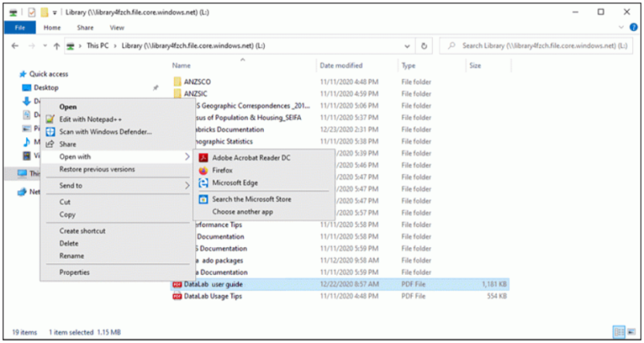644x343 pixels.
Task: Click the Back navigation arrow
Action: pos(15,46)
